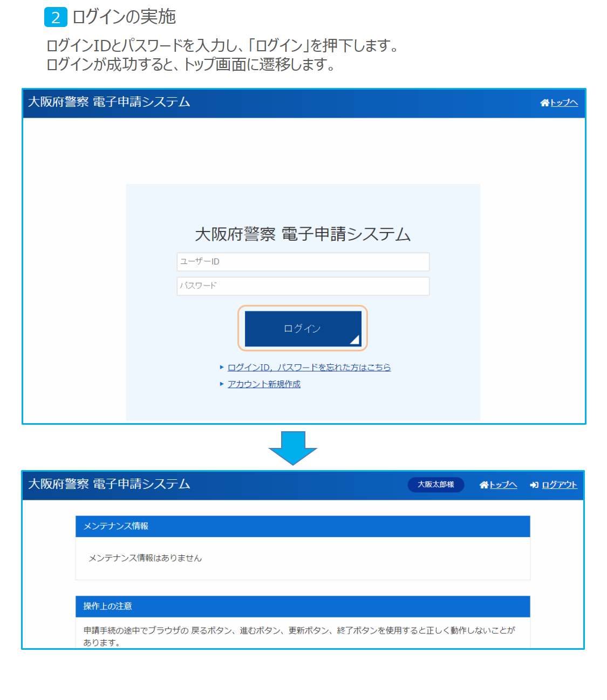Image resolution: width=607 pixels, height=700 pixels.
Task: Click the 申請手続の途中でブラウザの caution text
Action: tap(299, 636)
